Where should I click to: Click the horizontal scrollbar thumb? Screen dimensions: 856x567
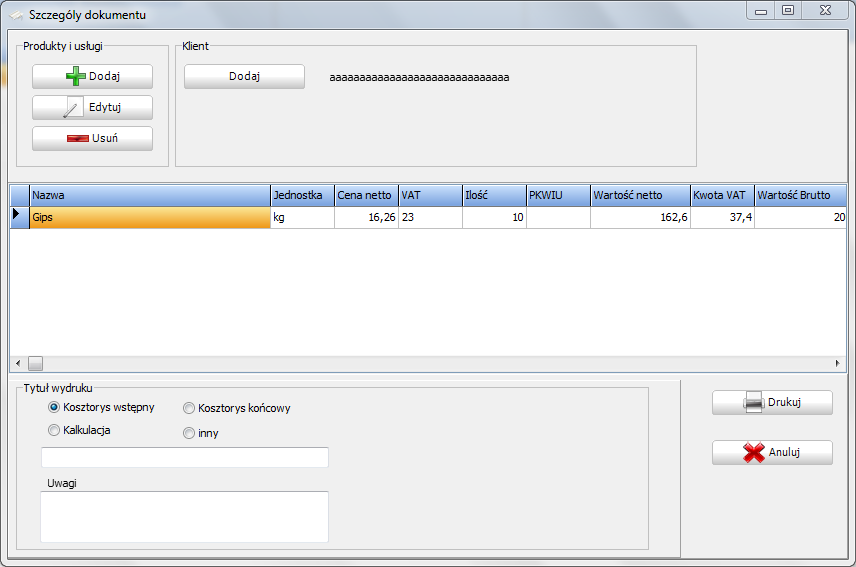click(x=35, y=363)
